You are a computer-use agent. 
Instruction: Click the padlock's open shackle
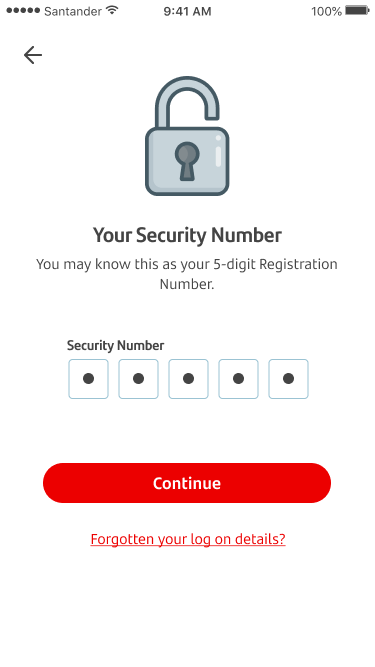click(x=187, y=102)
